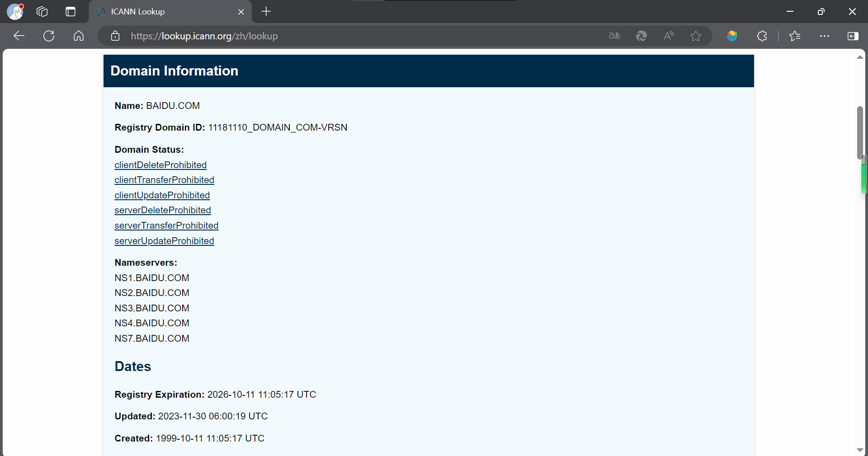This screenshot has width=868, height=456.
Task: Toggle the browser sidebar panel
Action: coord(853,36)
